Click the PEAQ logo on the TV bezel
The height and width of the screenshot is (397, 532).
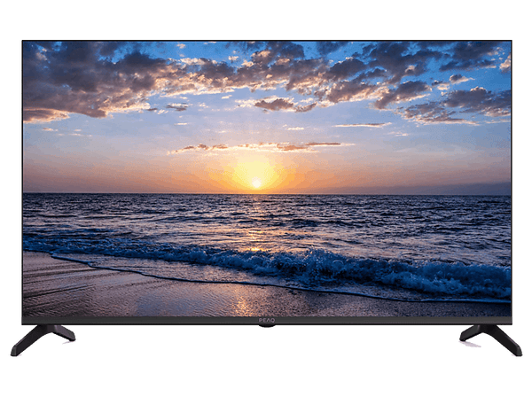click(267, 321)
